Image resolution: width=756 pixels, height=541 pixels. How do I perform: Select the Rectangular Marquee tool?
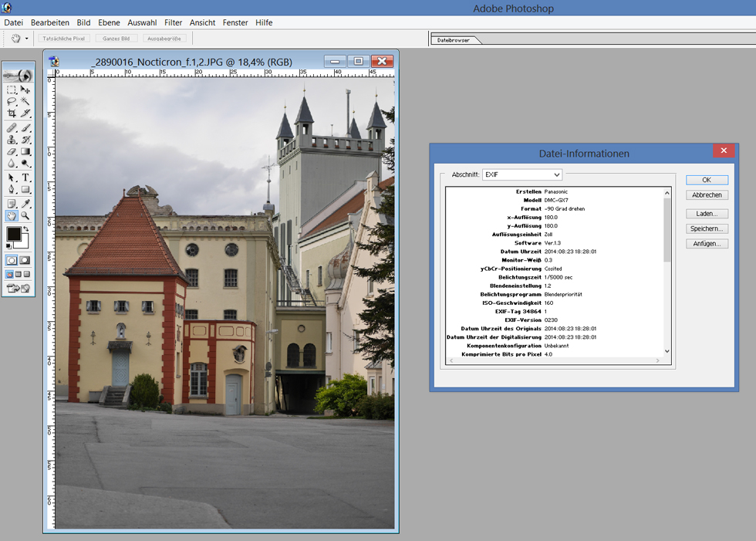(x=12, y=90)
